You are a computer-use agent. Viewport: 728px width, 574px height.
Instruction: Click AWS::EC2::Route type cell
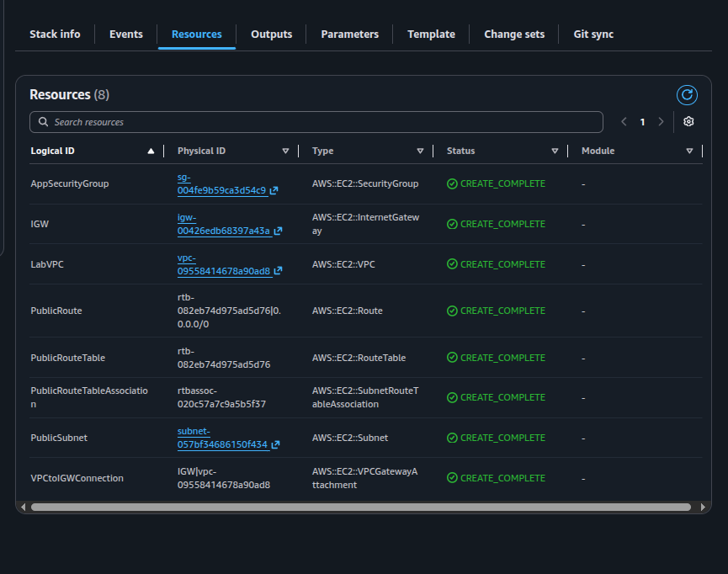click(x=348, y=311)
